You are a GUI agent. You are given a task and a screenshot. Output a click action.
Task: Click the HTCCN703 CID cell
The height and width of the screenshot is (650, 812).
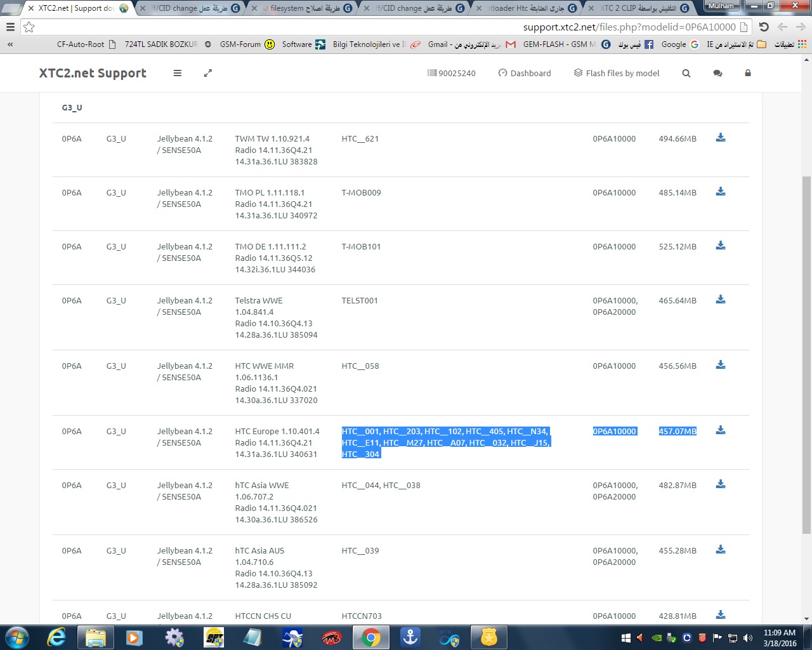point(362,616)
